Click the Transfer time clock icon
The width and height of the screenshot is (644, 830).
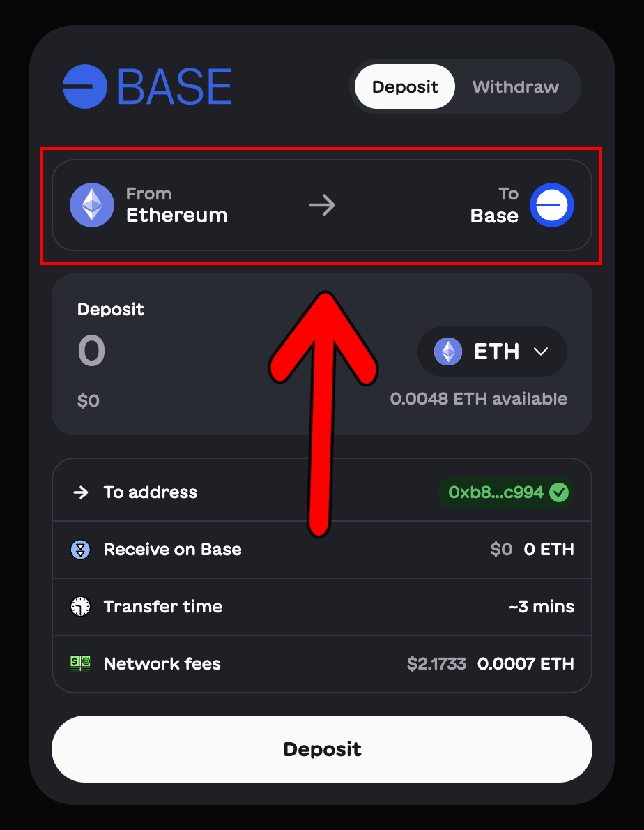click(x=80, y=607)
